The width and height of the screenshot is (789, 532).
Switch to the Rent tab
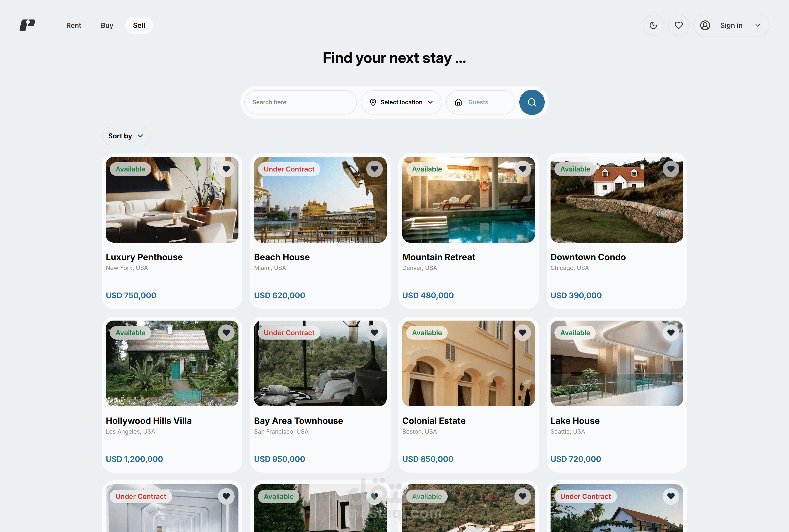tap(74, 25)
